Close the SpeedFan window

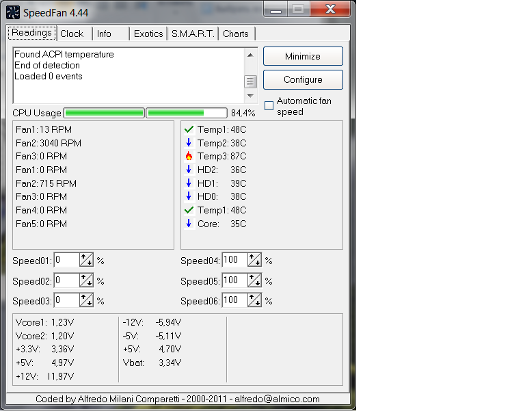[330, 9]
